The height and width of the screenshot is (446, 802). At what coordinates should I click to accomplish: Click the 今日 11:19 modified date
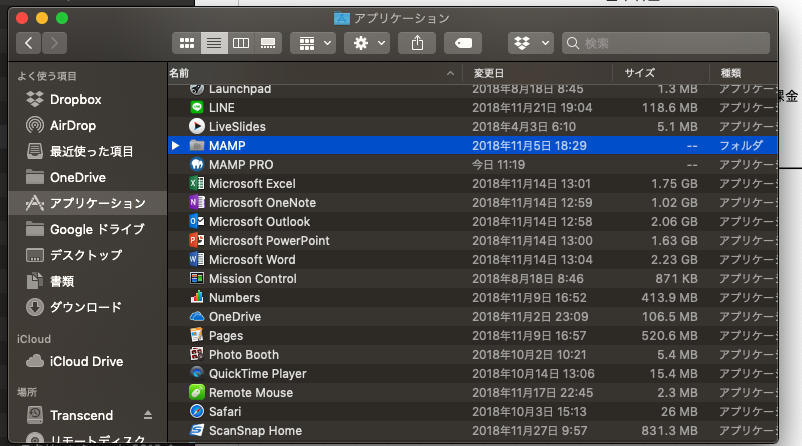coord(498,165)
